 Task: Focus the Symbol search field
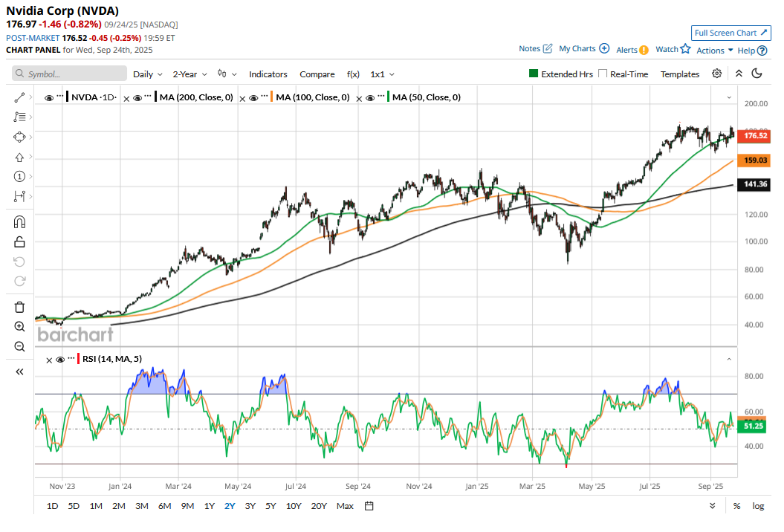coord(70,74)
